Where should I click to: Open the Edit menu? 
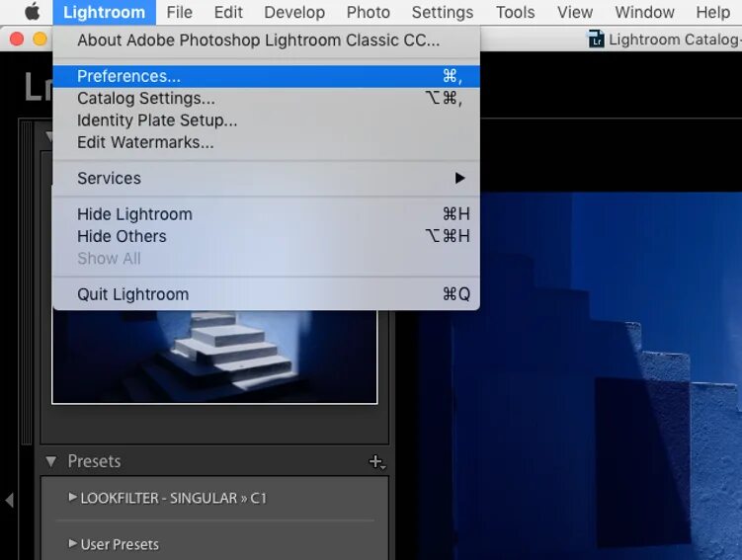tap(228, 12)
